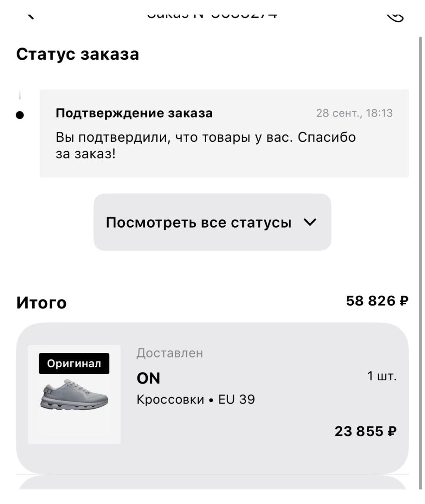Click the order total 58 826 ₽
The height and width of the screenshot is (504, 425).
[x=377, y=301]
